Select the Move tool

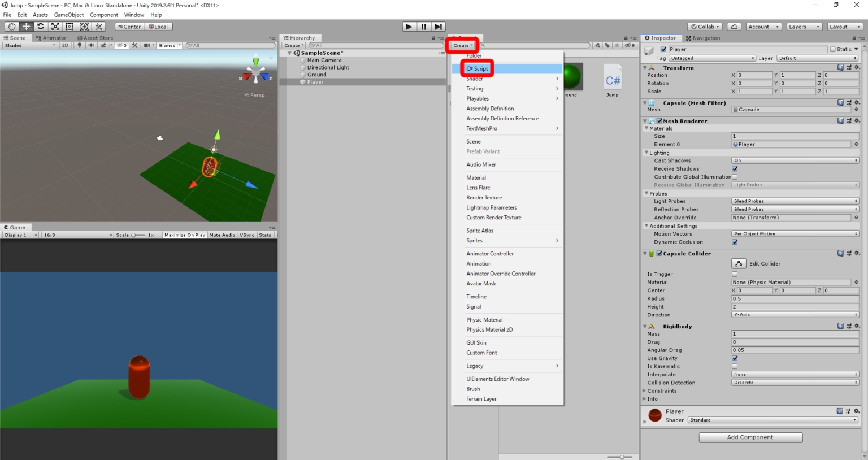point(25,27)
